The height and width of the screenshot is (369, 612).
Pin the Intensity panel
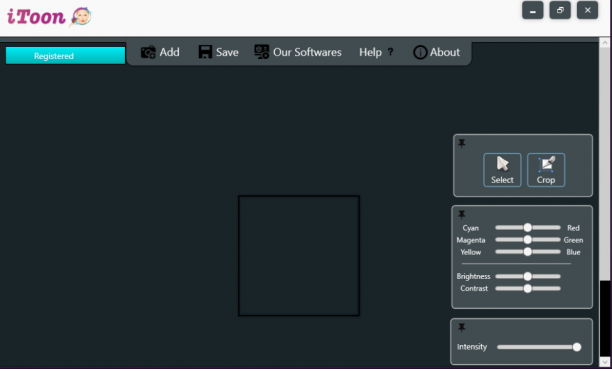click(x=462, y=328)
